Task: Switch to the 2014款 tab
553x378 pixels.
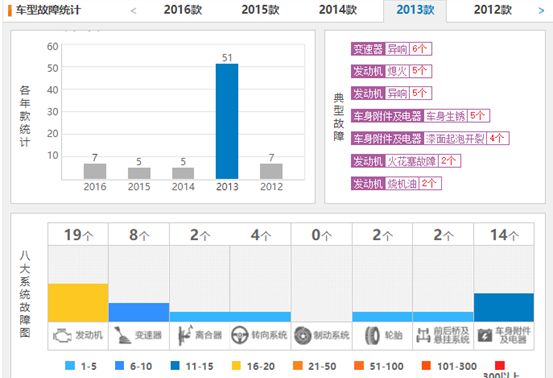Action: (338, 10)
